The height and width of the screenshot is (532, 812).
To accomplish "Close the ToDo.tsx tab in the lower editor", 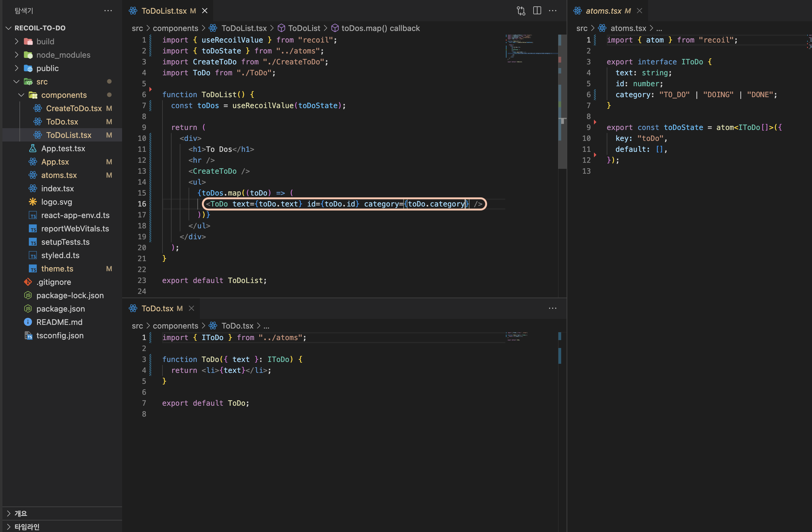I will coord(192,309).
